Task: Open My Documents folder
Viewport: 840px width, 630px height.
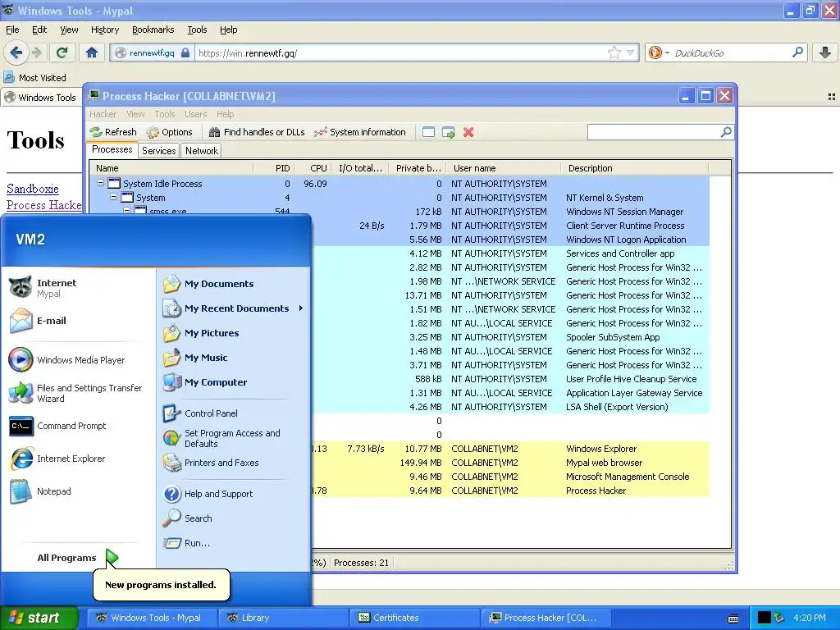Action: tap(208, 284)
